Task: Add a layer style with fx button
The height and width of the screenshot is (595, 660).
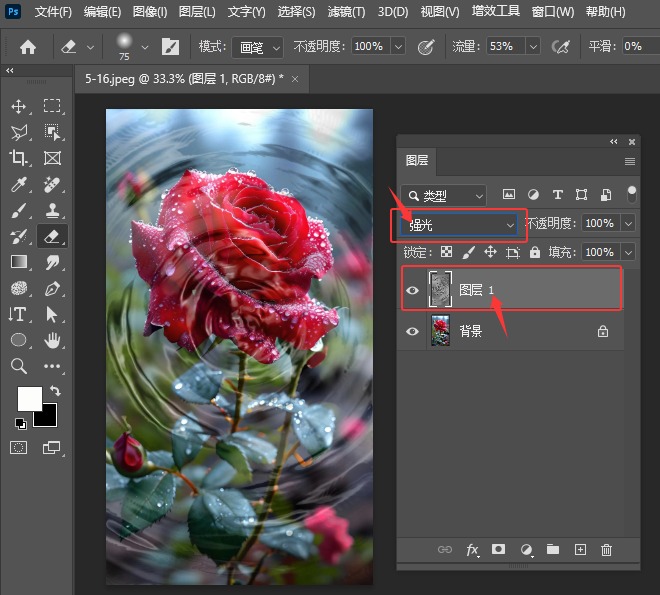Action: pos(472,550)
